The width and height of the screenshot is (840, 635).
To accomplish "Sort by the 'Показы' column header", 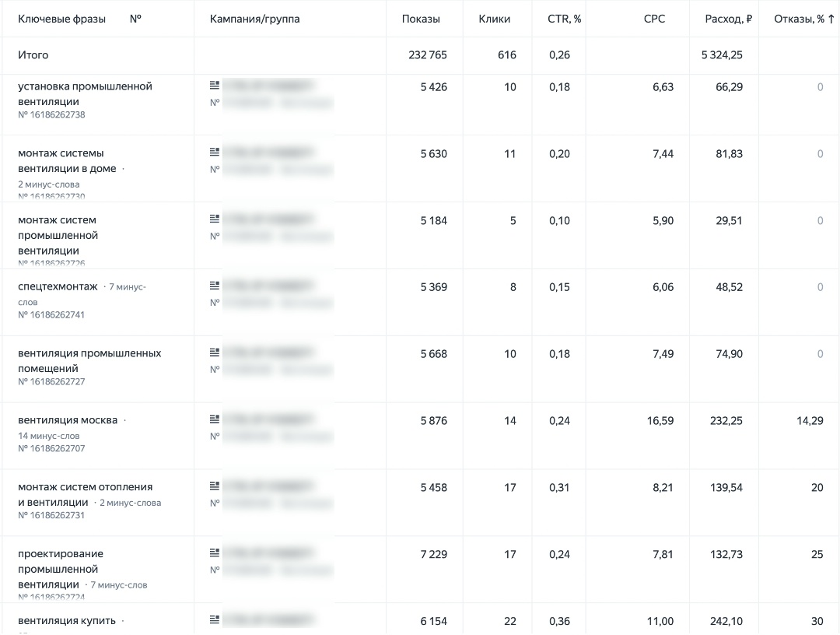I will [421, 19].
